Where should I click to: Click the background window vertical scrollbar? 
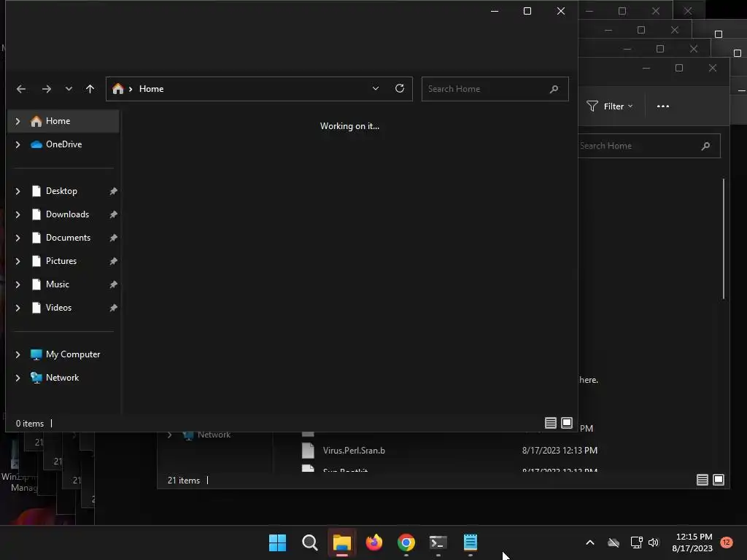pos(723,238)
